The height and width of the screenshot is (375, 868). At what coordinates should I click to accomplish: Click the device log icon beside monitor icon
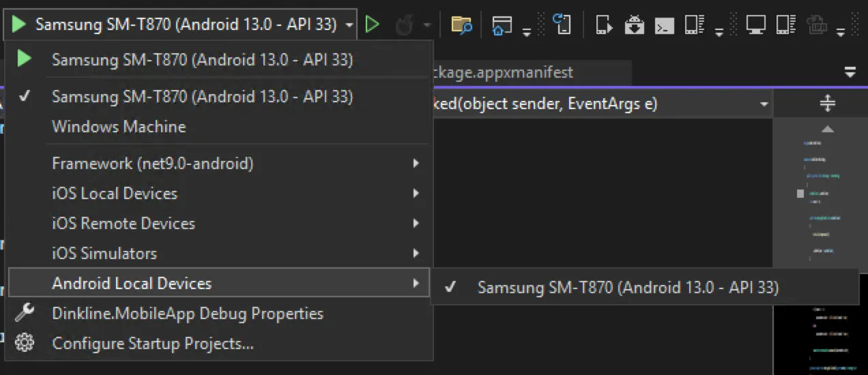(x=787, y=25)
